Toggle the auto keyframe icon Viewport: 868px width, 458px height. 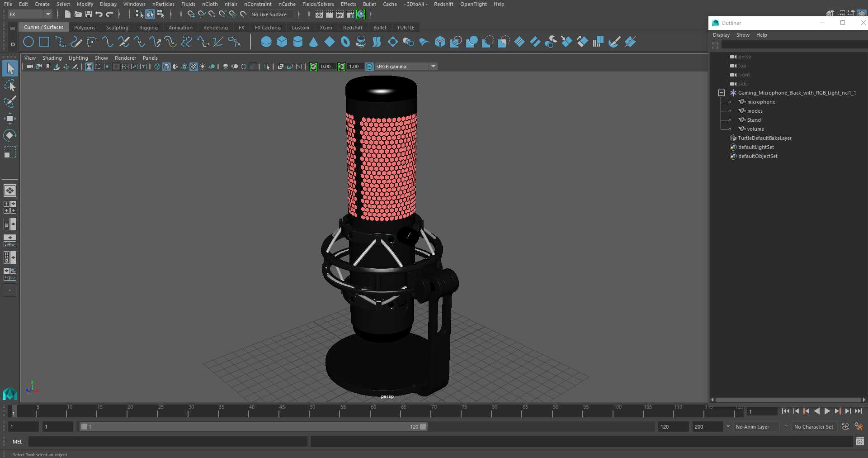point(845,426)
